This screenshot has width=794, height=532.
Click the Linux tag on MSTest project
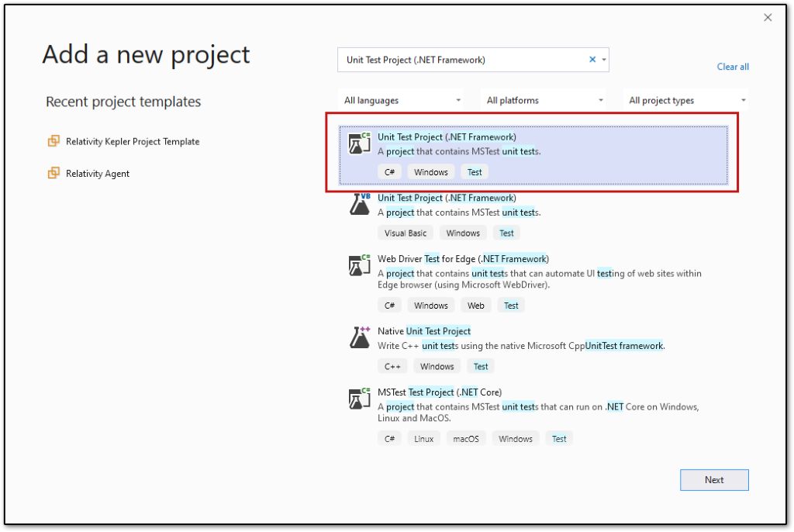[x=423, y=439]
